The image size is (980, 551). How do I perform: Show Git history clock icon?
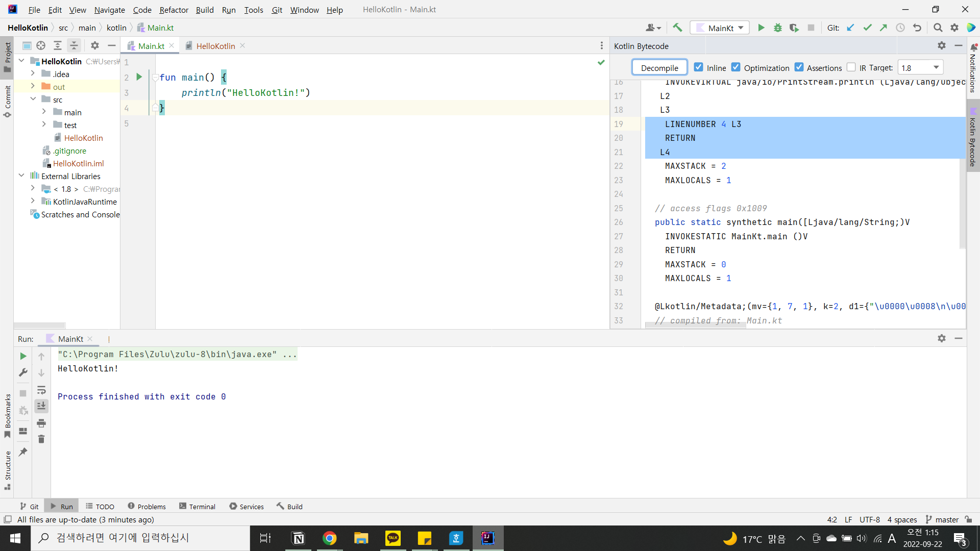coord(900,28)
